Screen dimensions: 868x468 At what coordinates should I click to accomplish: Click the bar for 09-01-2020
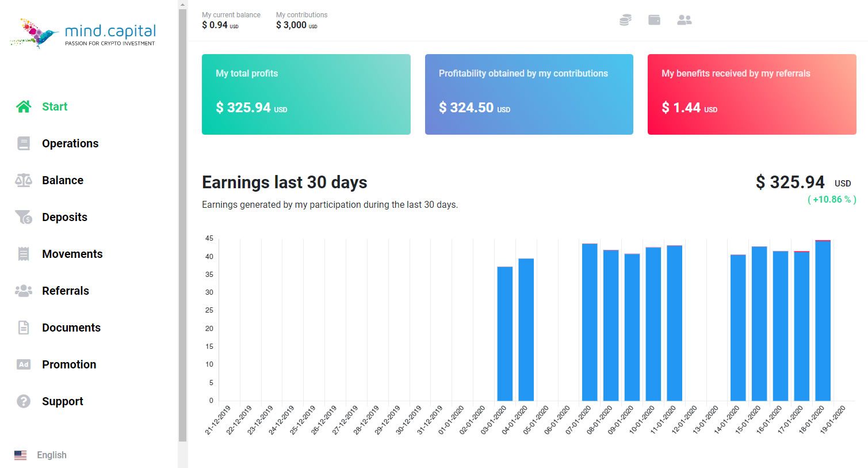(x=632, y=327)
